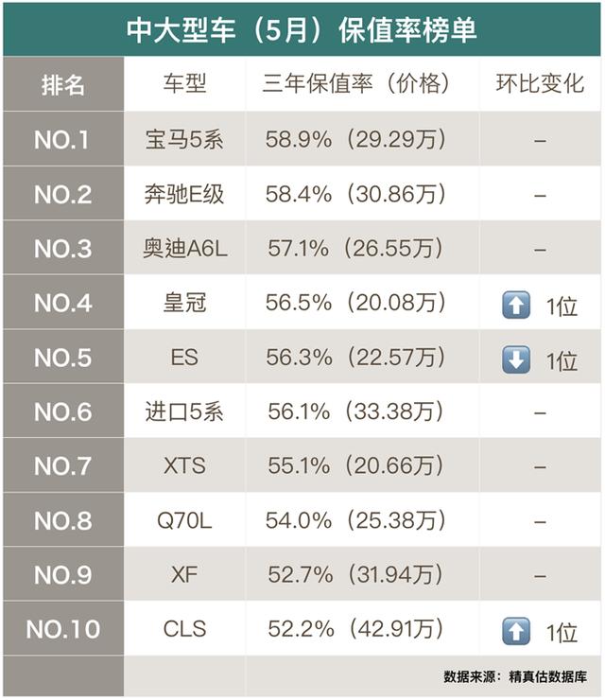This screenshot has width=605, height=700.
Task: Click the NO.10 rank cell
Action: coord(63,628)
